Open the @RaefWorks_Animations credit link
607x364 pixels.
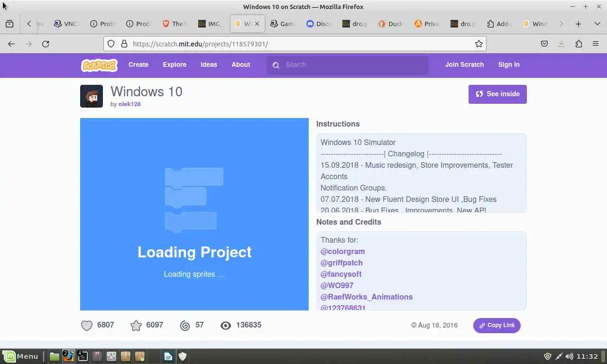[367, 297]
